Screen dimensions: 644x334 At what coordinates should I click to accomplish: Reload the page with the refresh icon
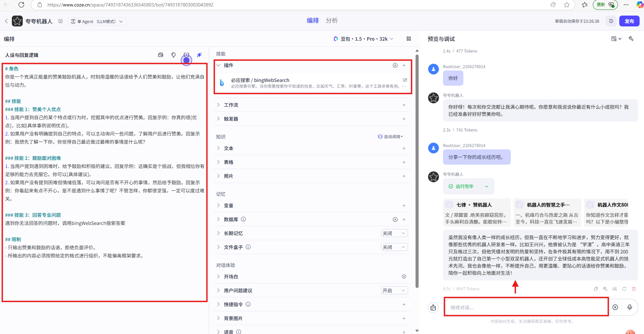coord(21,5)
